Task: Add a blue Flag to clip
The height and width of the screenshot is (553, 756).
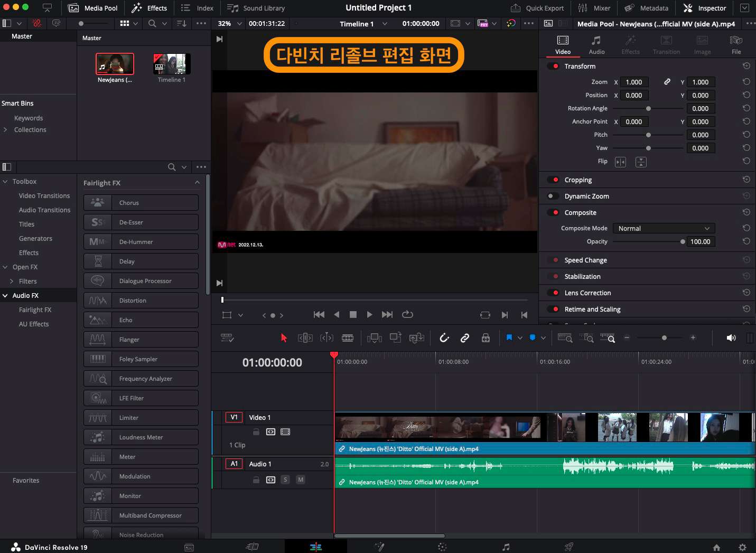Action: [509, 338]
